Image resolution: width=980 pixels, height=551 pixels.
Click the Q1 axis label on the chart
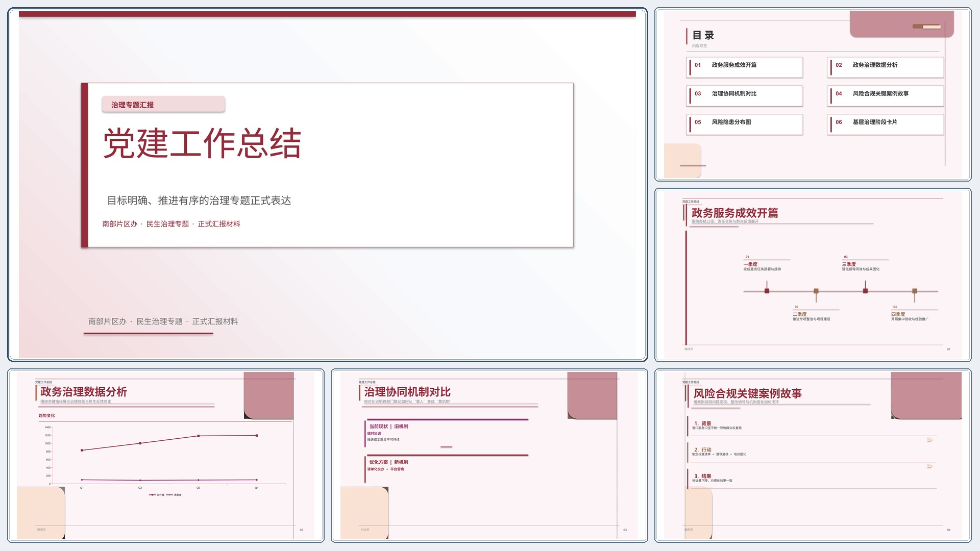point(82,488)
